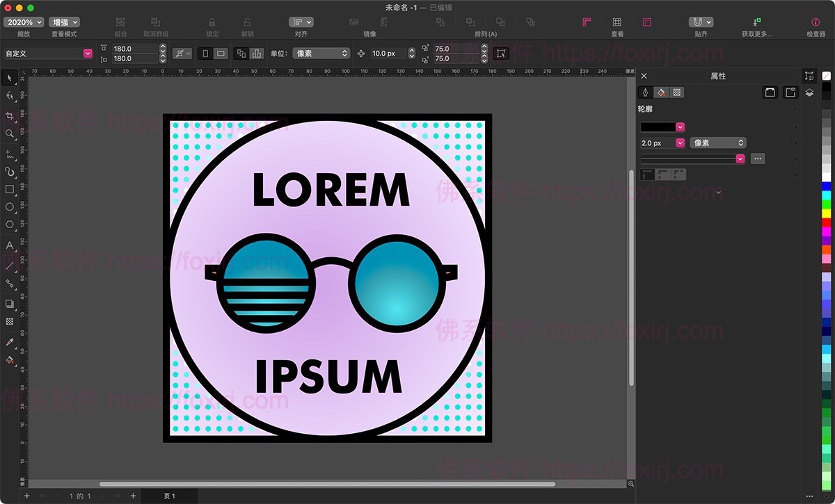Switch to the Transparency properties tab
Image resolution: width=835 pixels, height=504 pixels.
point(677,92)
